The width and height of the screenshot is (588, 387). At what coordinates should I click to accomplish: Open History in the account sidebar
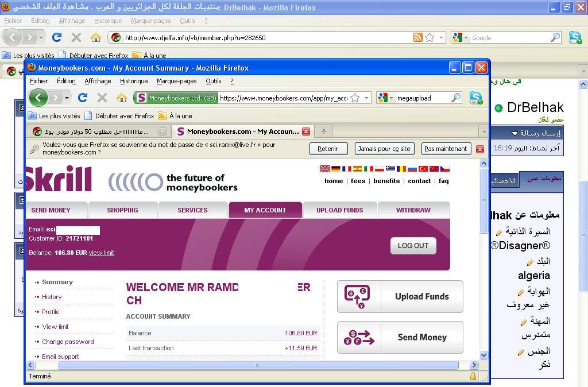coord(52,297)
